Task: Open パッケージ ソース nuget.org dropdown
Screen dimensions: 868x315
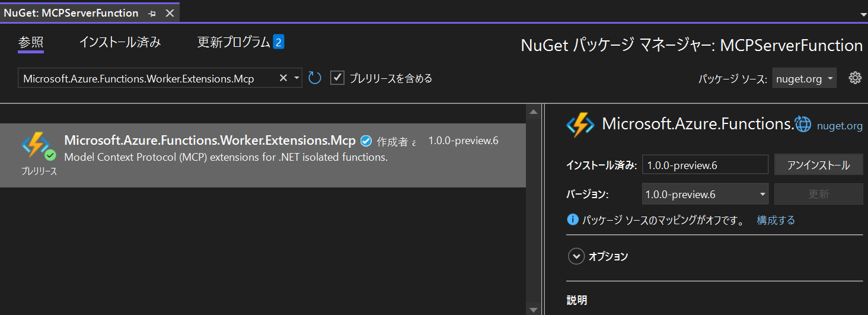Action: pyautogui.click(x=804, y=78)
